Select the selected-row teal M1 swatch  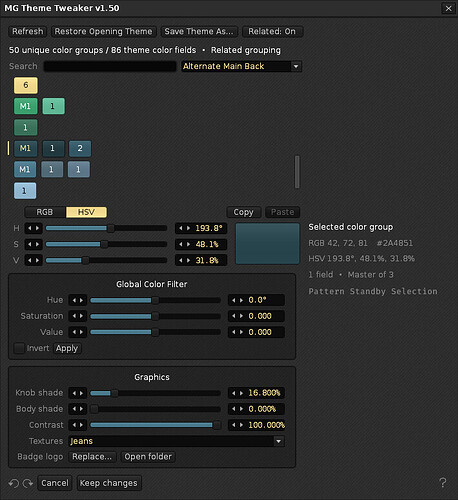click(x=26, y=148)
